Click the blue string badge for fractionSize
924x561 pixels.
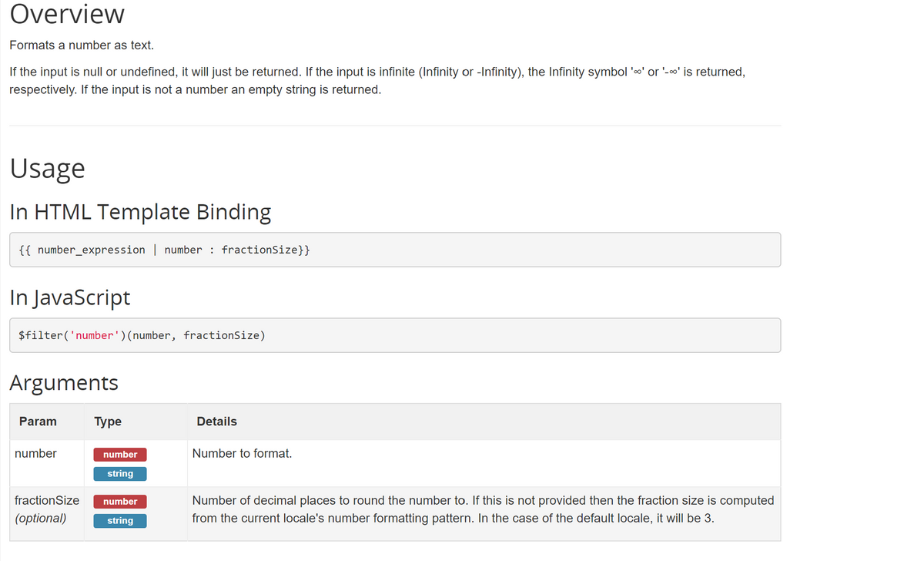point(120,521)
